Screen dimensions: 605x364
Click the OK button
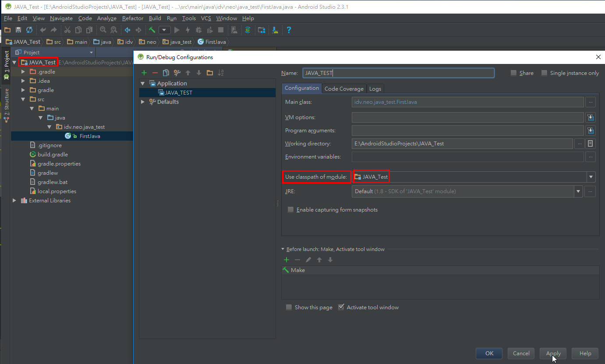pyautogui.click(x=489, y=353)
